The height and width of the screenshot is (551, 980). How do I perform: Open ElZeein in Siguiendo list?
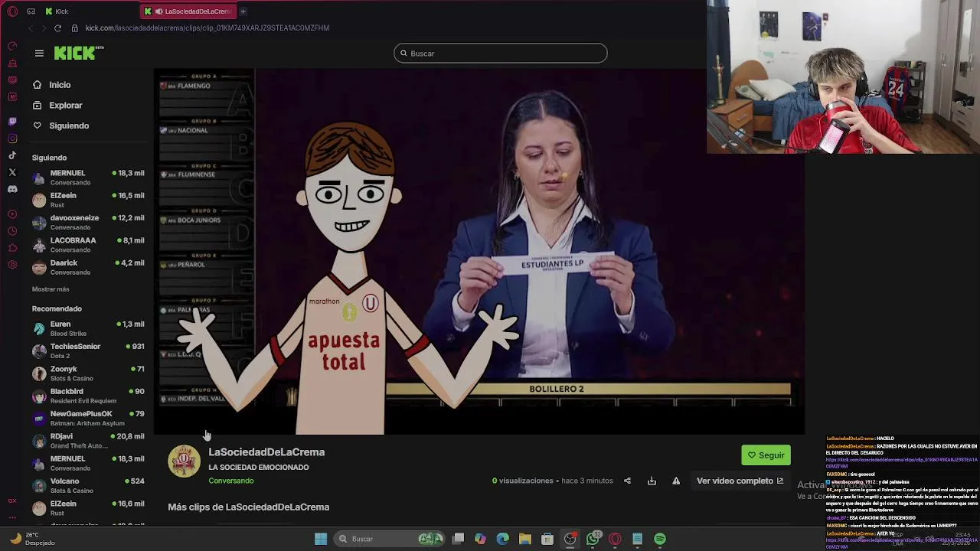[x=88, y=200]
